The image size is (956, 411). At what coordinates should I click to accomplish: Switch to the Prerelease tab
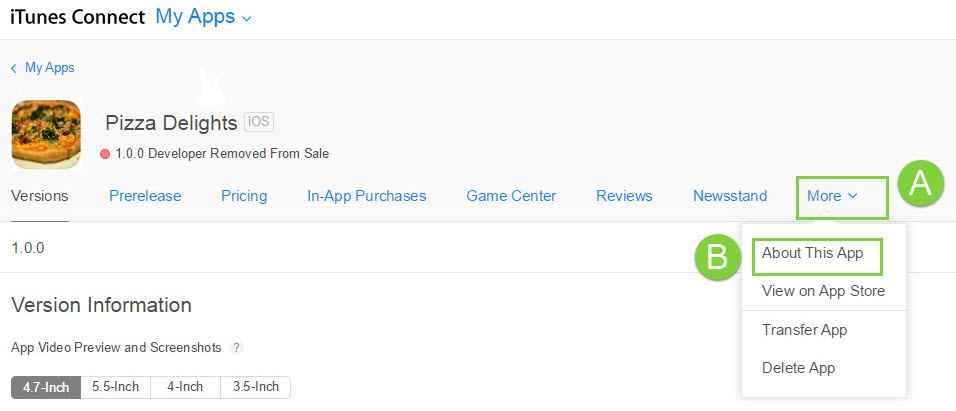click(x=145, y=196)
